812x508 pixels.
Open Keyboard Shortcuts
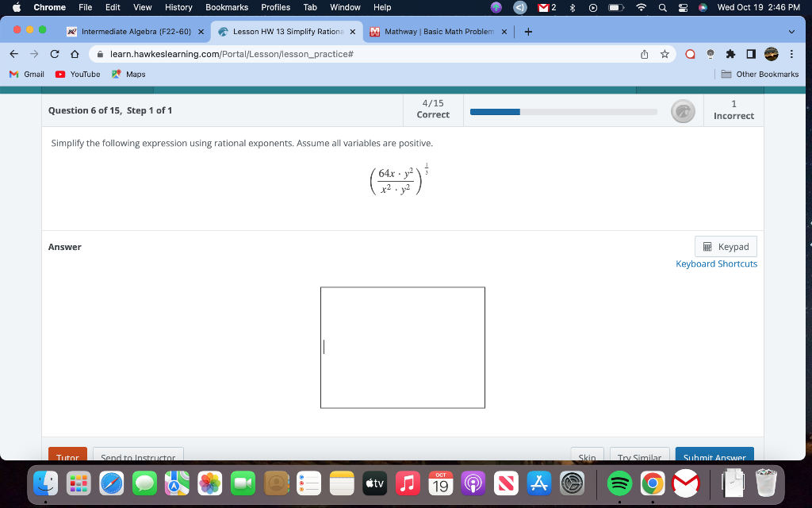[x=716, y=263]
